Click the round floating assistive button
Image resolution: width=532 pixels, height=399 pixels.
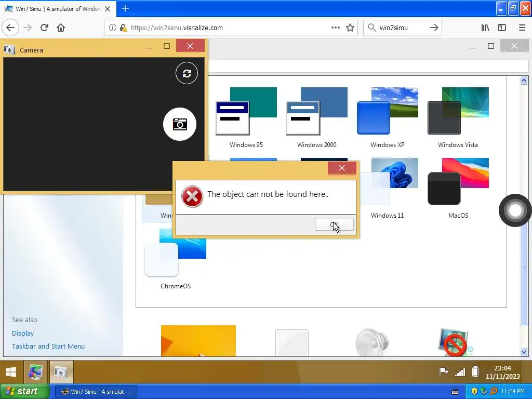515,210
